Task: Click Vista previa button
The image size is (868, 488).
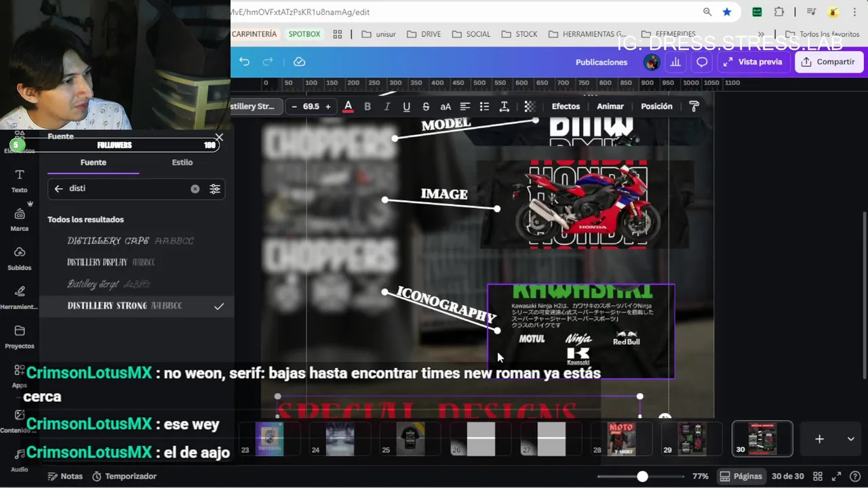Action: pyautogui.click(x=753, y=62)
